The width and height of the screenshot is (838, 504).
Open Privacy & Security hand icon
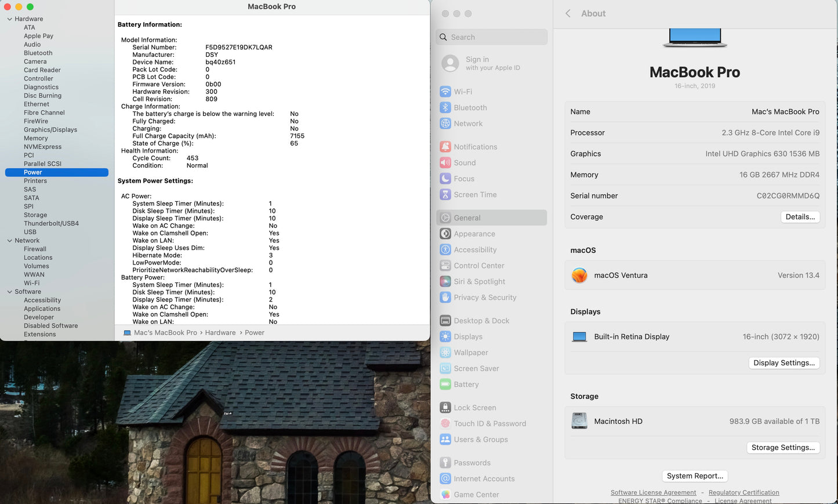point(445,298)
